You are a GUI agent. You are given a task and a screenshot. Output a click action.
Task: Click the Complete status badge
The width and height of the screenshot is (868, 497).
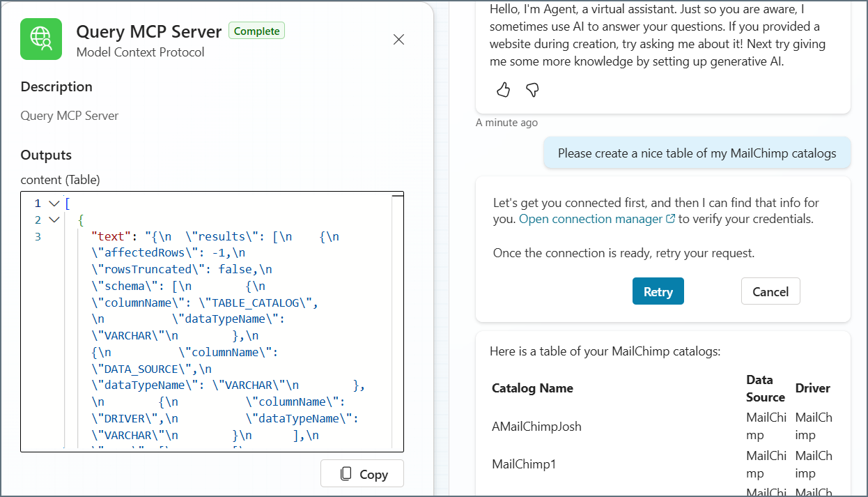coord(256,31)
